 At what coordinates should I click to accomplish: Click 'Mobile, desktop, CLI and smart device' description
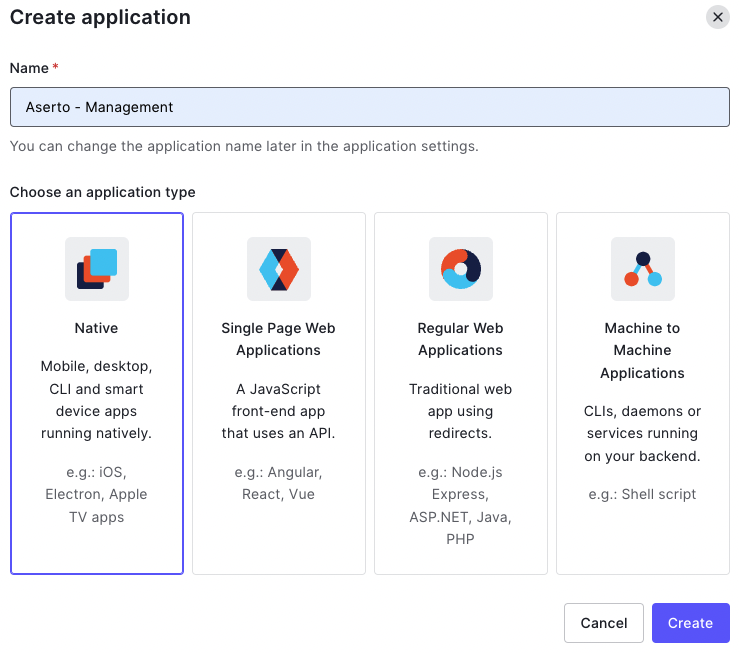(96, 400)
